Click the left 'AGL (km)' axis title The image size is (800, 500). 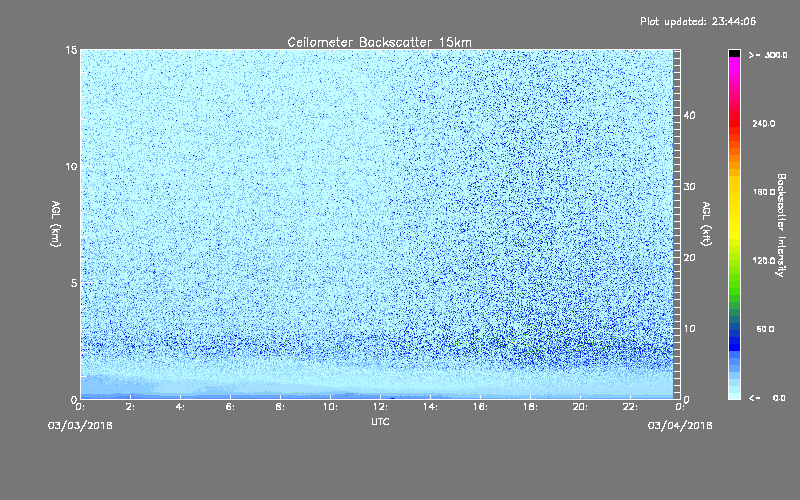tap(56, 224)
